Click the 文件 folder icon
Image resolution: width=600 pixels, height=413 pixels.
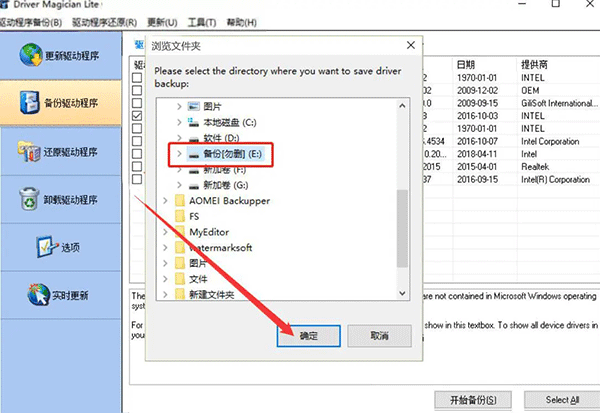pyautogui.click(x=180, y=279)
